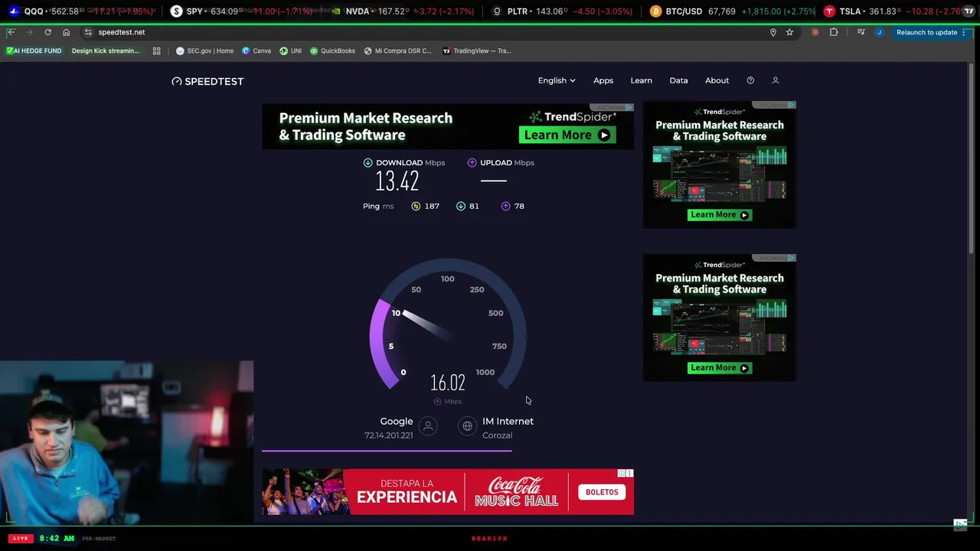Click the NVDA ticker in top bar
This screenshot has height=551, width=980.
(x=402, y=11)
